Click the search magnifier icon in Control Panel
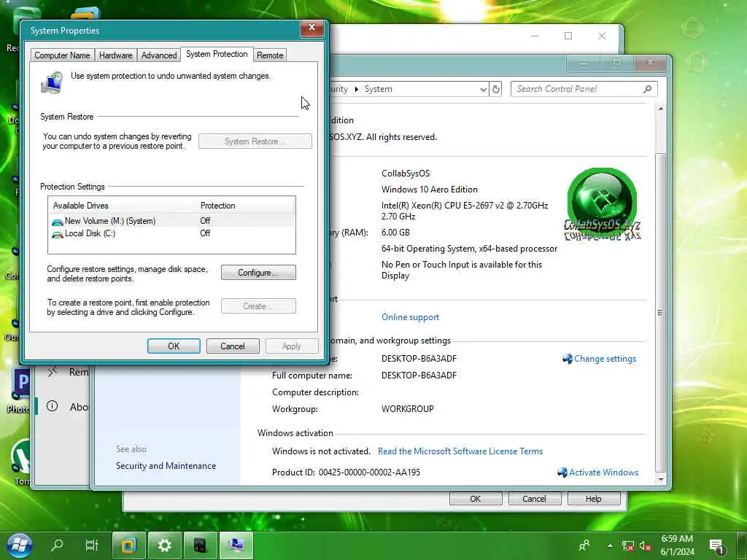The height and width of the screenshot is (560, 747). coord(648,89)
